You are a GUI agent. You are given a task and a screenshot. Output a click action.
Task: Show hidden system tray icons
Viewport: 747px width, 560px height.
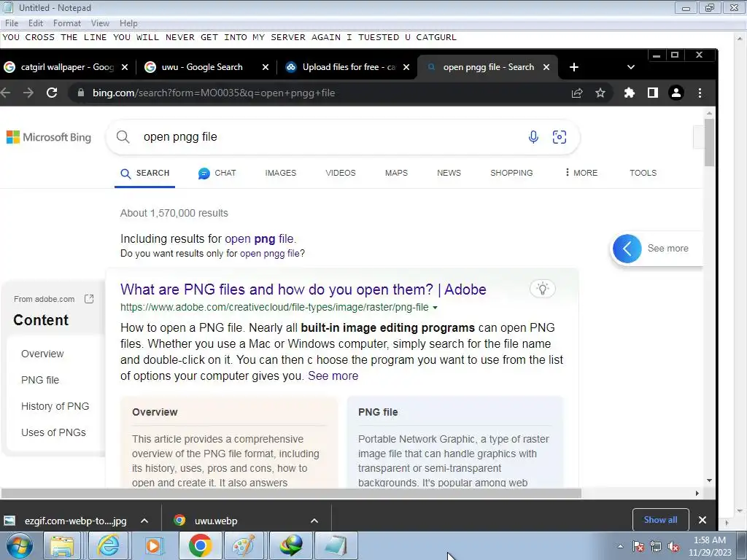(620, 546)
